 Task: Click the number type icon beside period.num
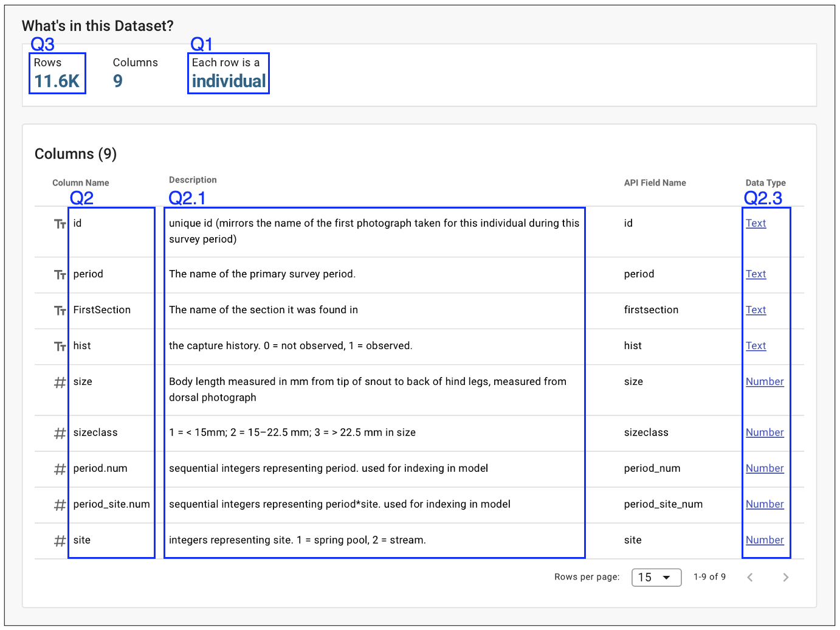[x=60, y=469]
